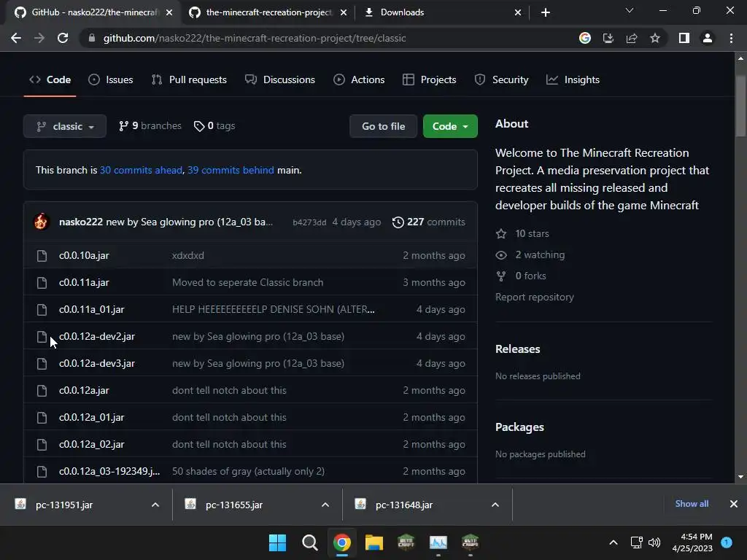
Task: Open the Windows Start menu
Action: (x=277, y=542)
